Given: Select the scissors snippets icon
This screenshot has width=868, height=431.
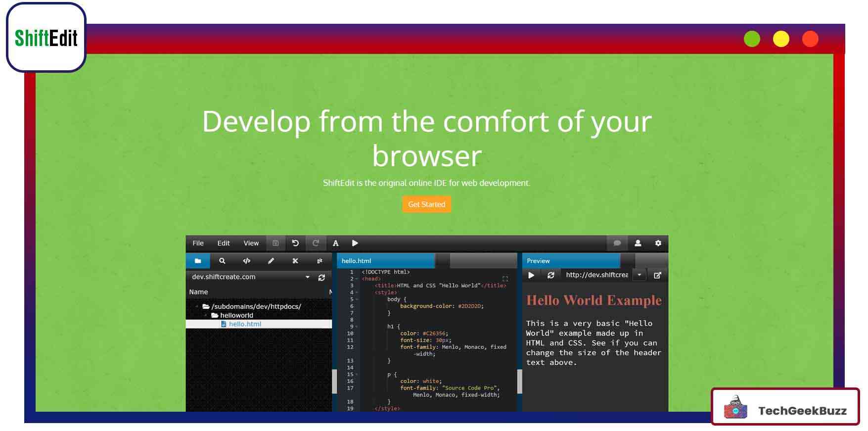Looking at the screenshot, I should click(x=295, y=261).
